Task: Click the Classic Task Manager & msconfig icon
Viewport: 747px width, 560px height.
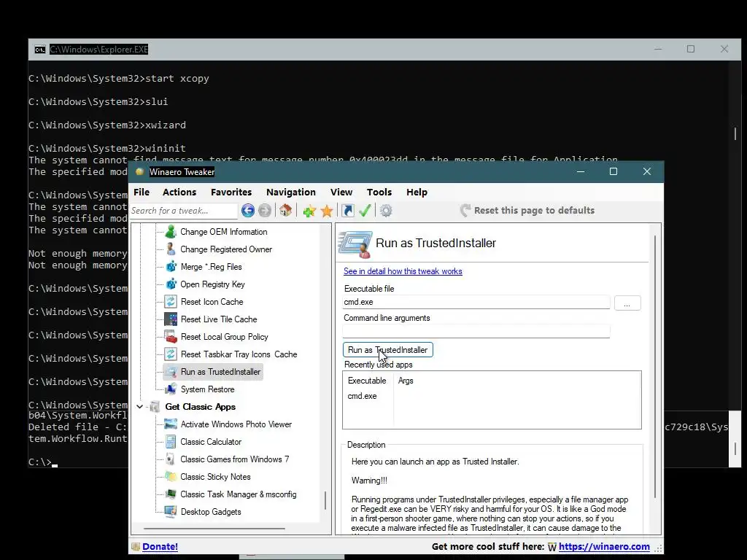Action: 171,494
